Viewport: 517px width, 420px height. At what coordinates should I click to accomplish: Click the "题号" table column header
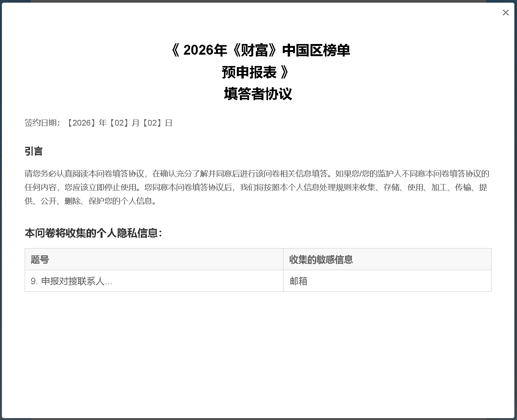click(x=40, y=260)
